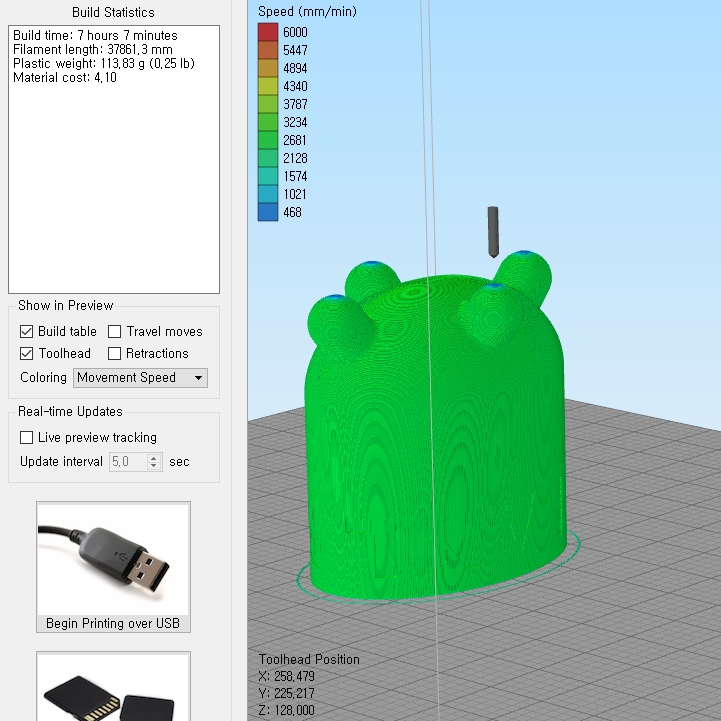Click Begin Printing over USB button

[x=114, y=567]
